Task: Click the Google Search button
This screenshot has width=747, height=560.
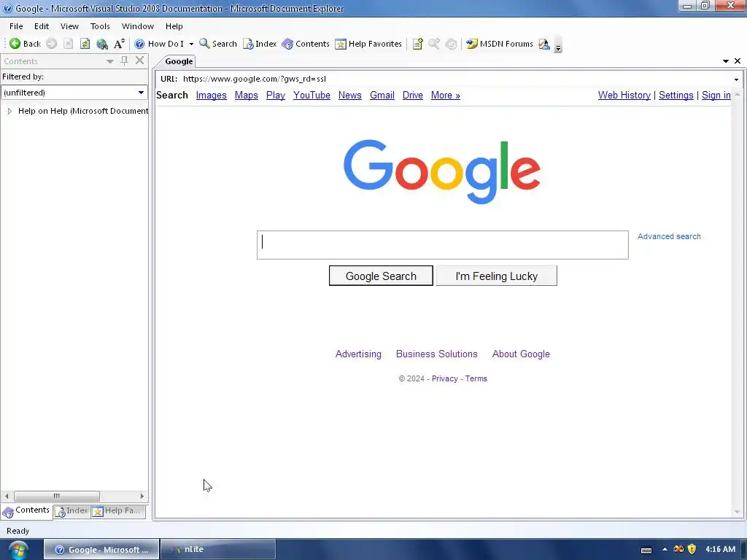Action: 381,276
